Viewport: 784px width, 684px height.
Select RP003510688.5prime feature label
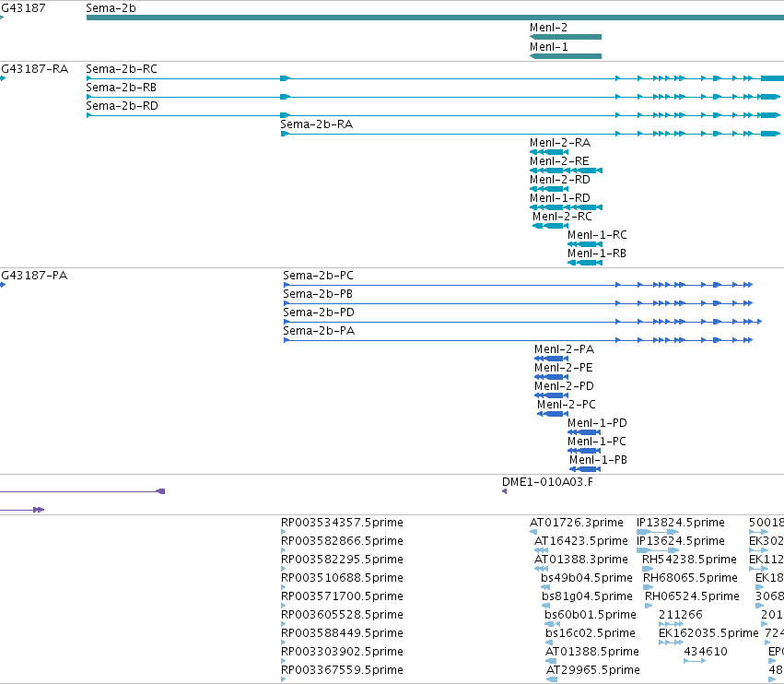[x=342, y=577]
